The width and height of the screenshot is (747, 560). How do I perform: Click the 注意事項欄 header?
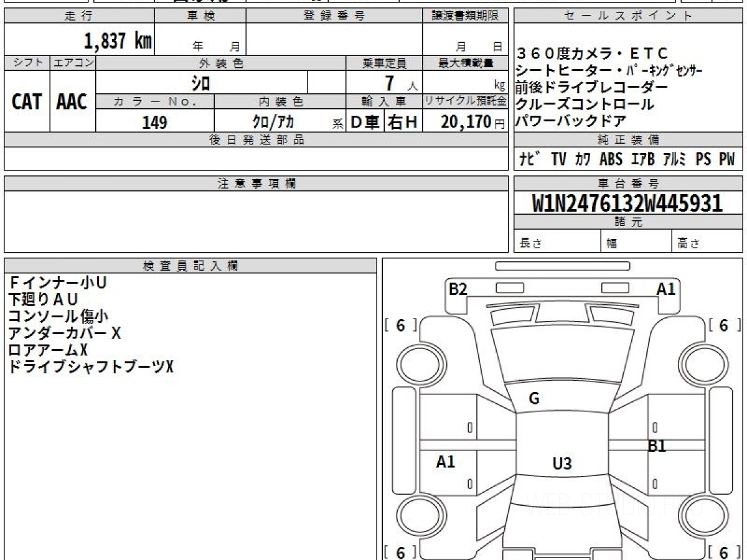coord(256,184)
